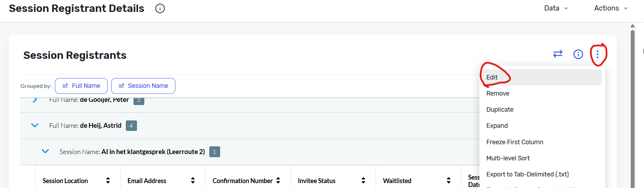644x188 pixels.
Task: Sort the Waitlisted column
Action: click(449, 180)
